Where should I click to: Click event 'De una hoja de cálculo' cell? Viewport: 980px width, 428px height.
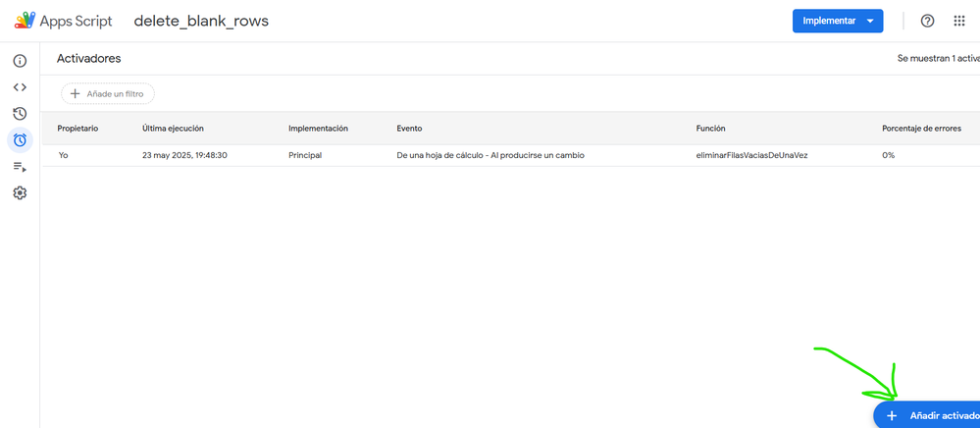tap(490, 155)
